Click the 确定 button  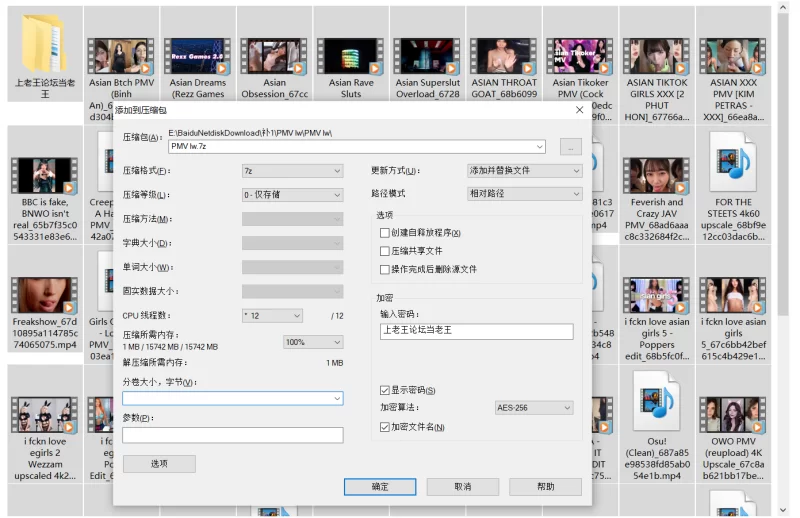point(380,487)
